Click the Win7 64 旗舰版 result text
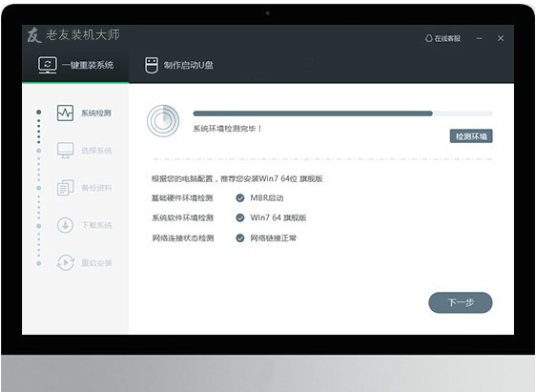 [x=278, y=217]
